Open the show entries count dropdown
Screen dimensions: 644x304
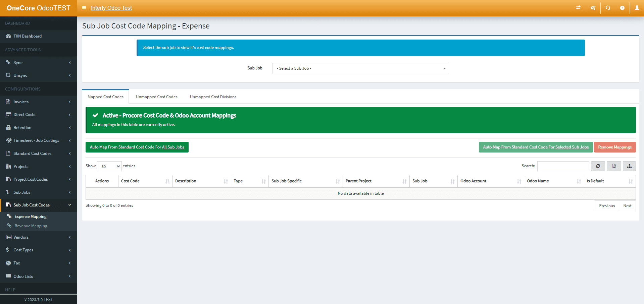coord(109,166)
